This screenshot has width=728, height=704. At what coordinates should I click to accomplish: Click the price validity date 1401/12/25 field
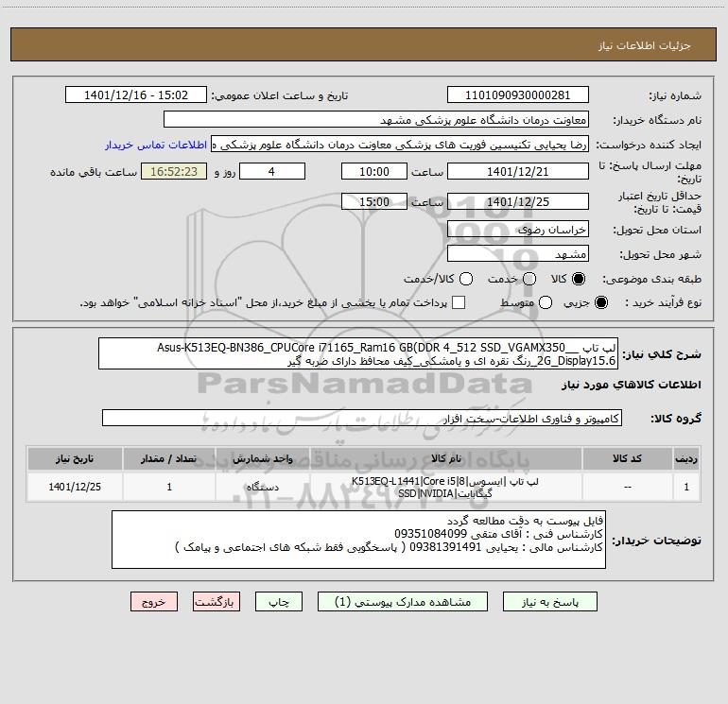pos(518,202)
